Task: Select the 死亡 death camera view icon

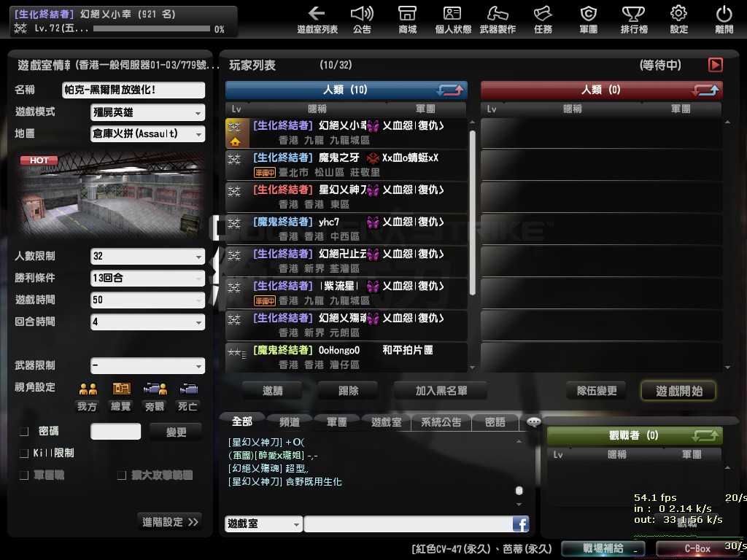Action: point(188,389)
